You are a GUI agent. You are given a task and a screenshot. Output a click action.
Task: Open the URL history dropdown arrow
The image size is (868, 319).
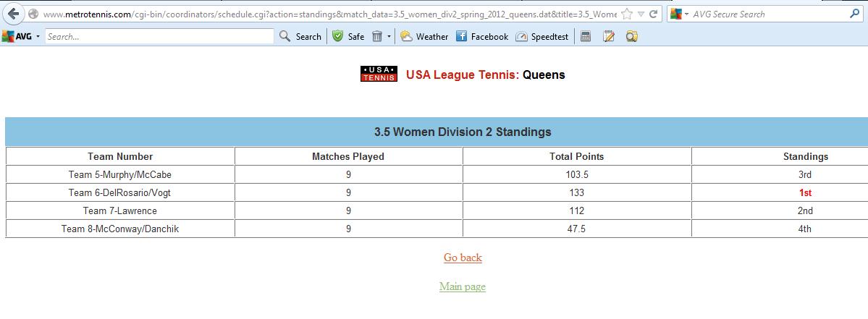(x=641, y=14)
